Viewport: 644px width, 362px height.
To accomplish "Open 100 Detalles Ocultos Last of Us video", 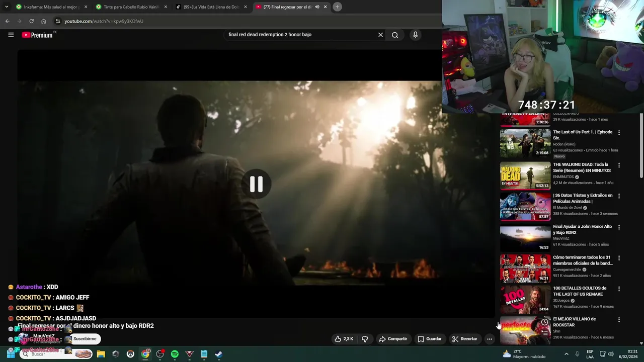I will (x=525, y=300).
